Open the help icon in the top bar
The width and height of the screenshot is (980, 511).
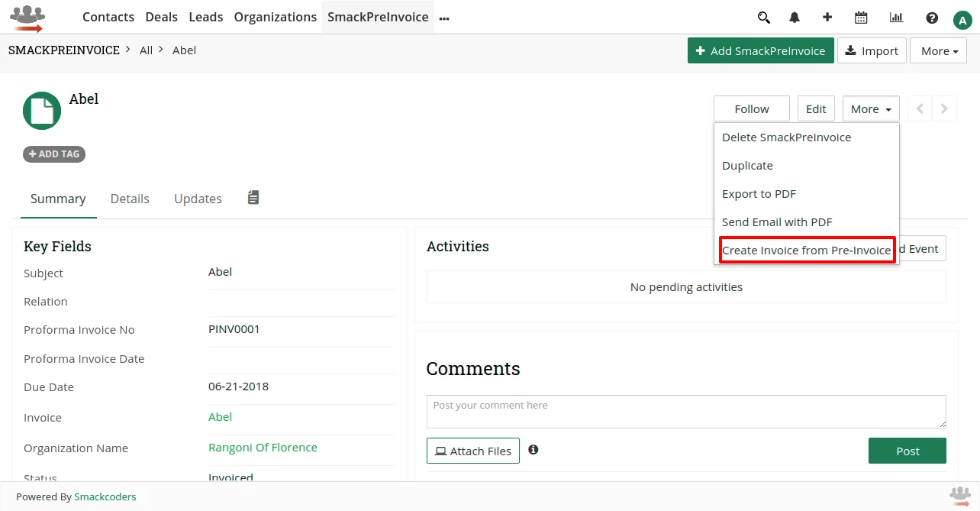pos(932,17)
